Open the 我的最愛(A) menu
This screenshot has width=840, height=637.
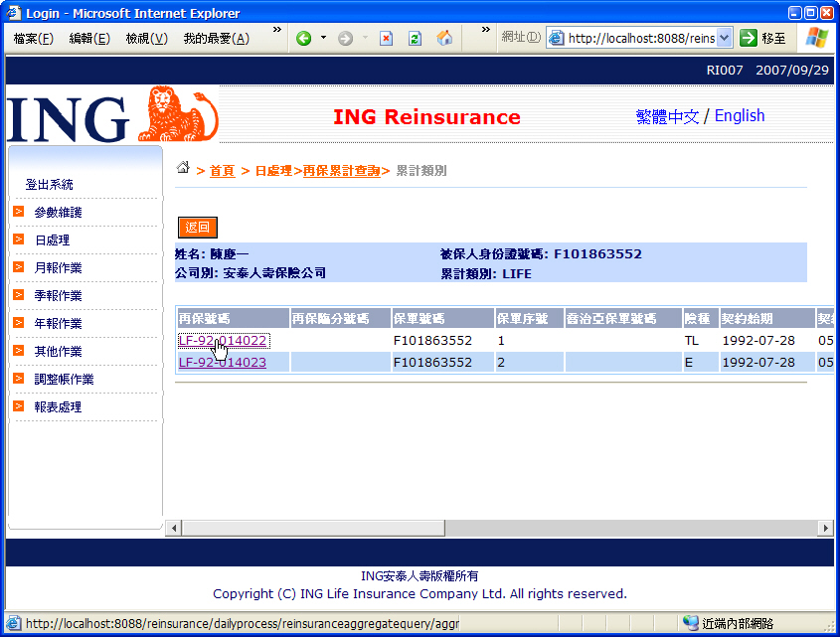217,39
